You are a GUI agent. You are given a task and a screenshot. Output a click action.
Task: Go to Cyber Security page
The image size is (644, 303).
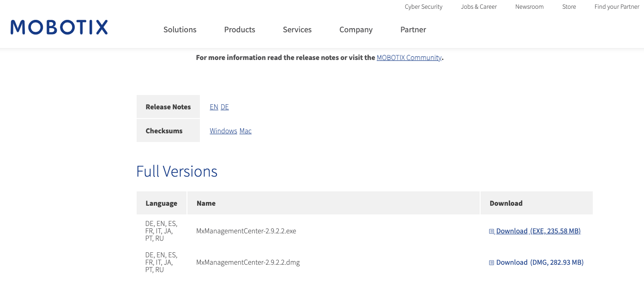pyautogui.click(x=423, y=6)
